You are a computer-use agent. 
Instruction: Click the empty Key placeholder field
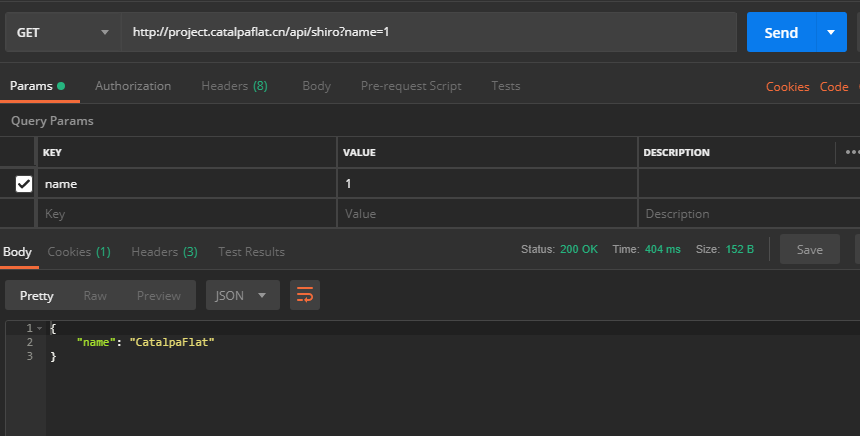click(186, 213)
